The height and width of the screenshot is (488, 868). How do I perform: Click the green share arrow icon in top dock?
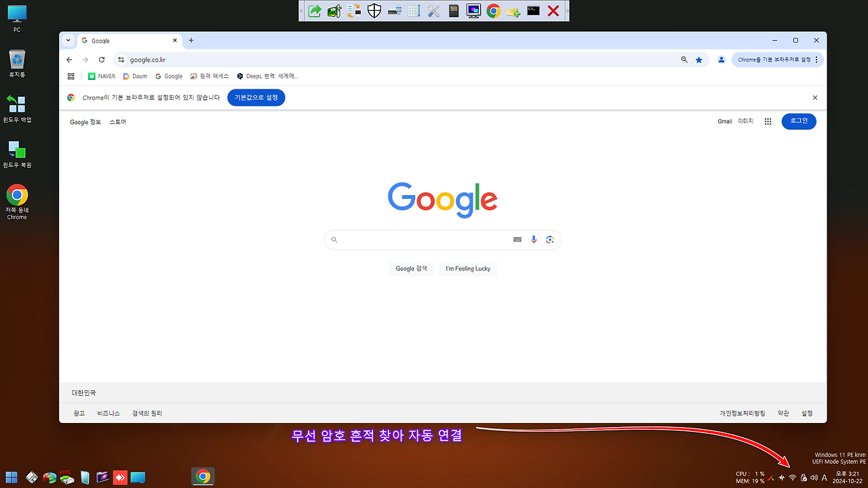click(315, 10)
